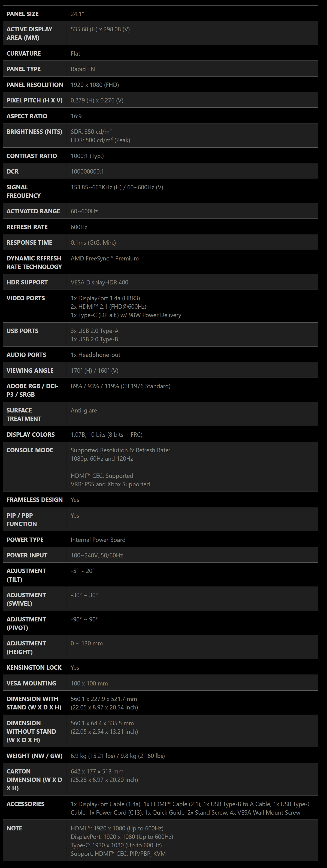Click the AMD FreeSync Premium text
The width and height of the screenshot is (327, 868).
tap(105, 259)
